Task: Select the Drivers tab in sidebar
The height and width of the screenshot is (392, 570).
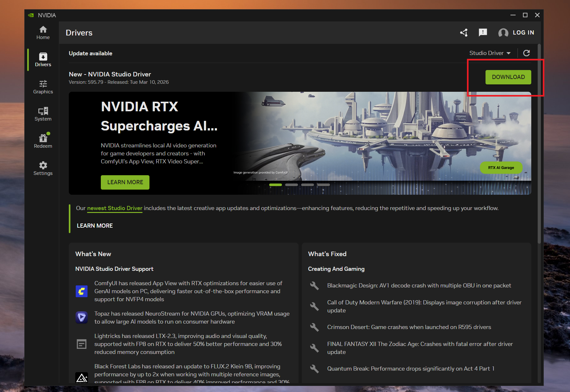Action: tap(43, 60)
